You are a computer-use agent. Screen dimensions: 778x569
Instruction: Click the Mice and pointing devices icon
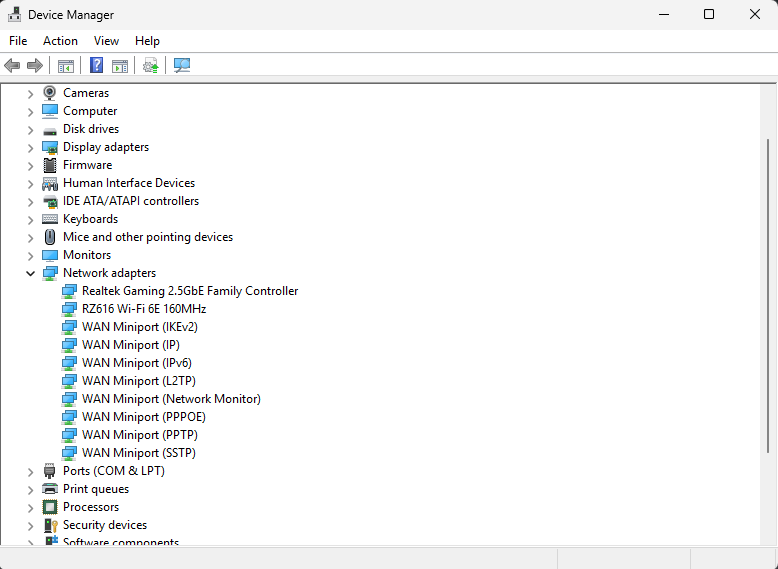point(50,237)
